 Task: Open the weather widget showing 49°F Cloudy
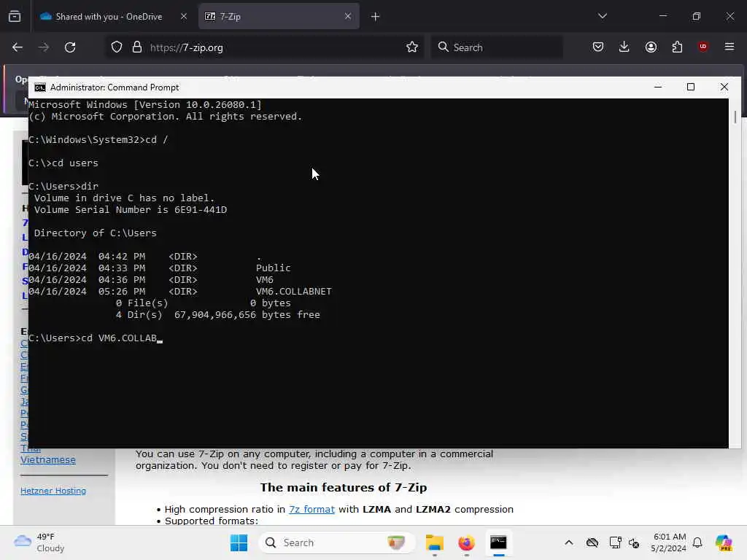(x=39, y=542)
